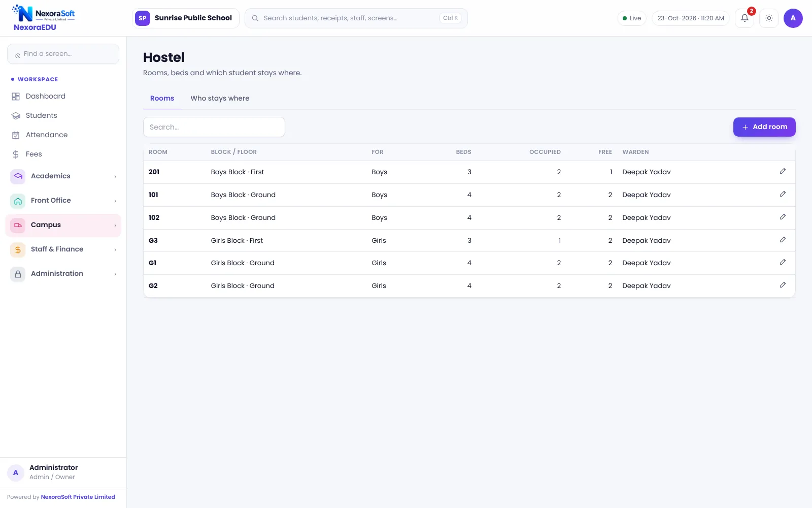This screenshot has width=812, height=508.
Task: Focus the Find a screen field
Action: point(63,54)
